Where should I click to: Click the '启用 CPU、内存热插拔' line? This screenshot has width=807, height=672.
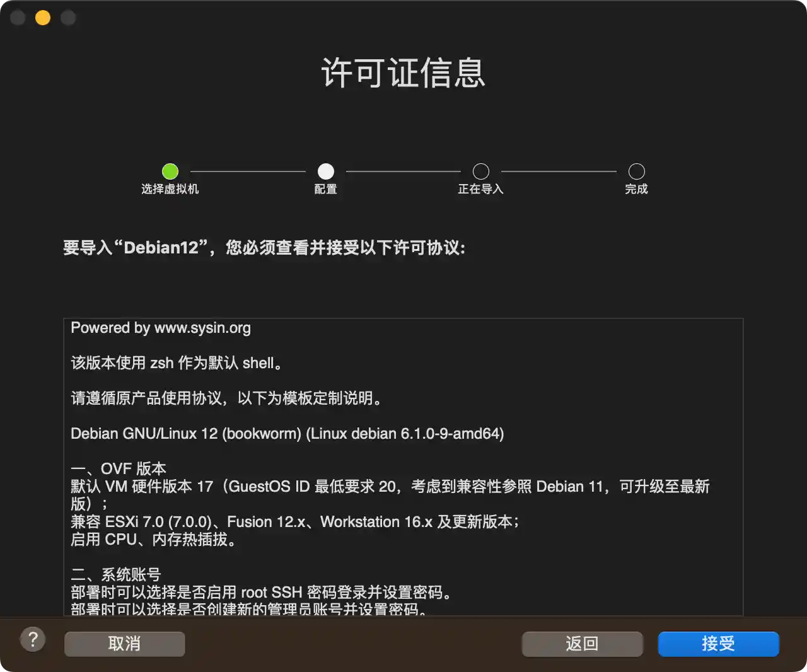154,540
